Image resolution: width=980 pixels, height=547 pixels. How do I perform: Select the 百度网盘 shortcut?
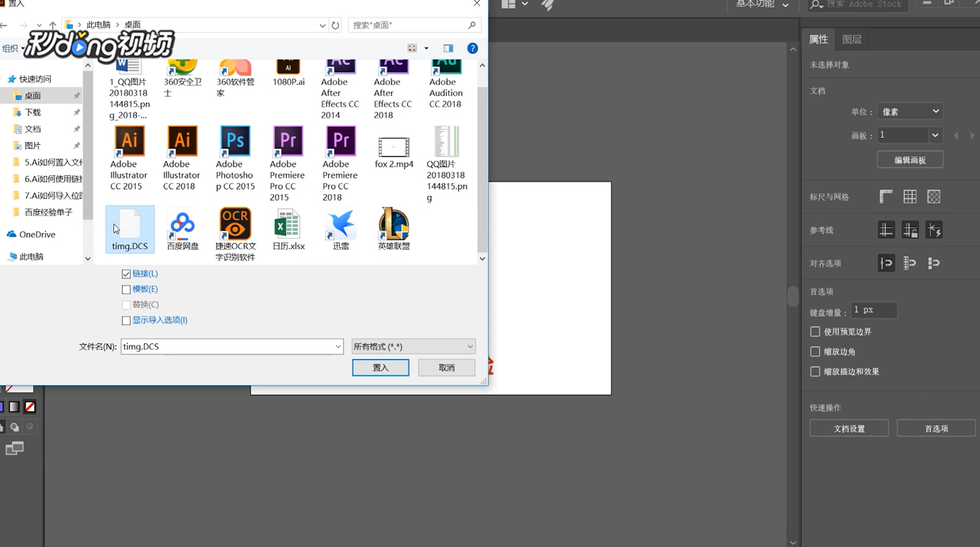pyautogui.click(x=182, y=230)
